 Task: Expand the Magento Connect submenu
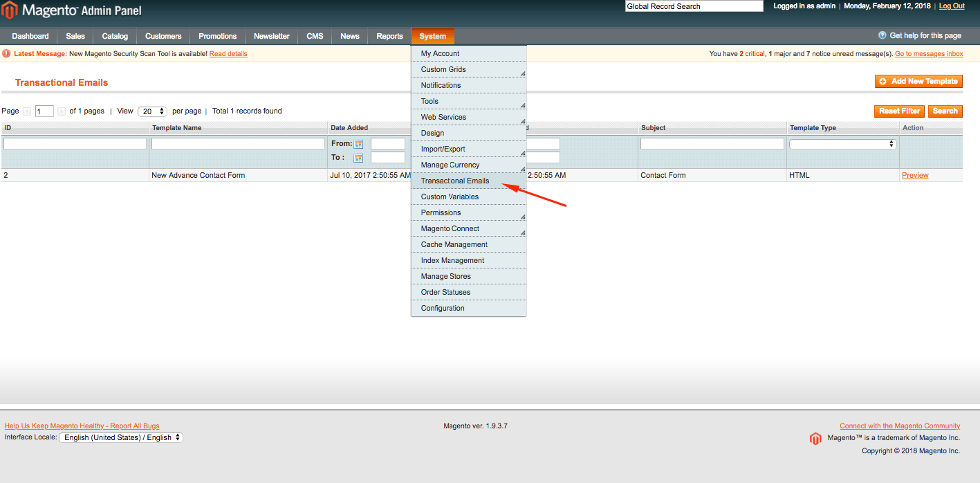click(x=469, y=228)
